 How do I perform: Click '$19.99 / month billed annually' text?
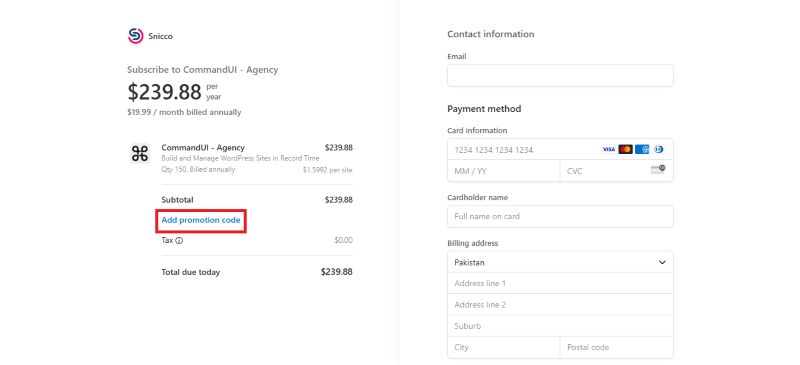pos(184,112)
